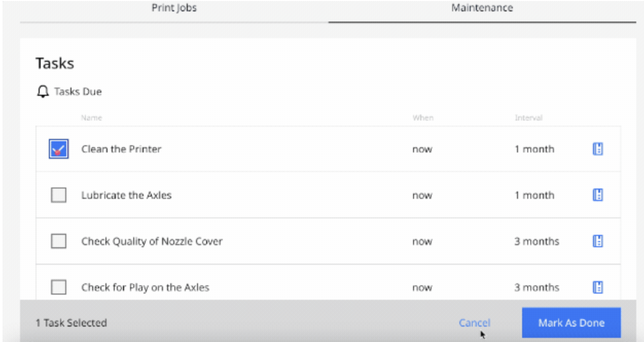This screenshot has height=342, width=644.
Task: Open the Lubricate the Axles task name
Action: point(127,195)
